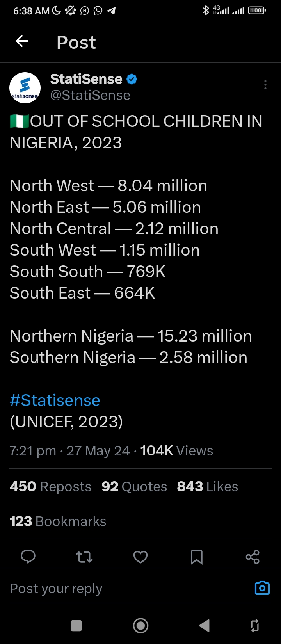Tap the StatiSense profile avatar
The image size is (281, 644).
(x=25, y=88)
